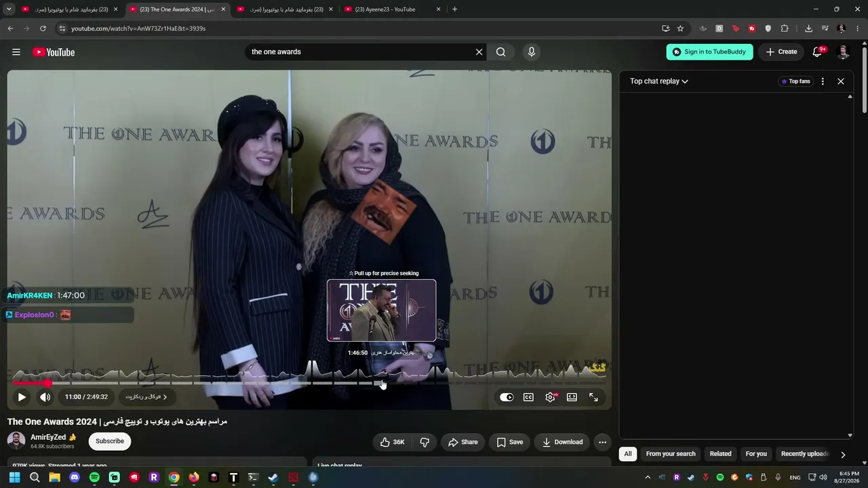Open Chrome's three-dot menu

[x=857, y=28]
